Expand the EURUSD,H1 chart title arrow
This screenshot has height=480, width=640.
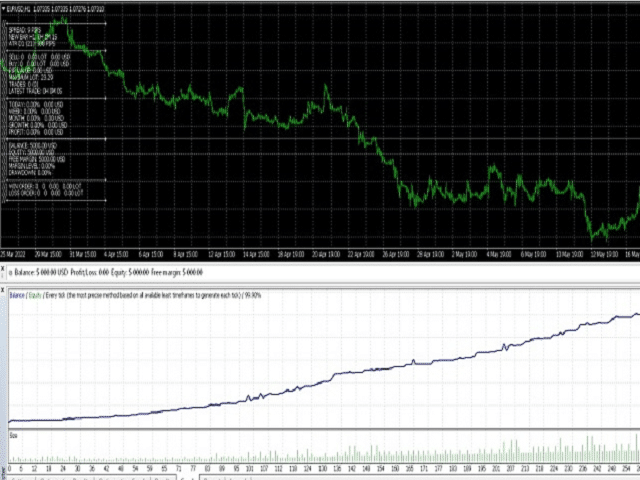pos(4,9)
